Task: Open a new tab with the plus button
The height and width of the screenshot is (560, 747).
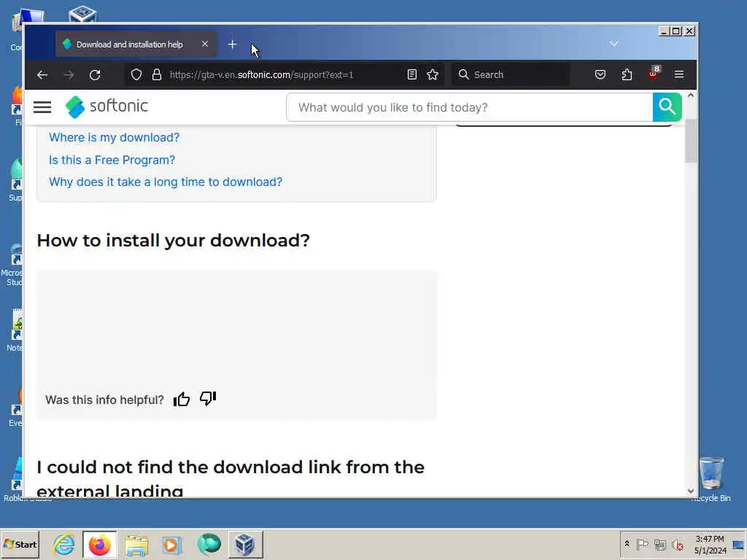Action: (x=232, y=44)
